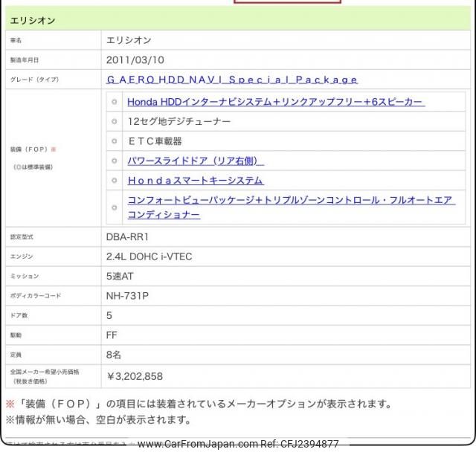Click ◎ marker beside Honda HDDインターナビ row
Image resolution: width=476 pixels, height=452 pixels.
point(115,102)
